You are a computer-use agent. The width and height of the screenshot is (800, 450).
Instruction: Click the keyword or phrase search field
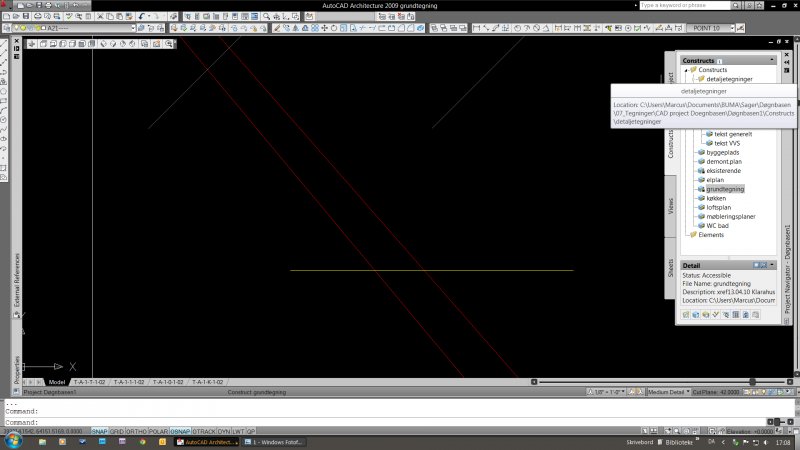[690, 5]
